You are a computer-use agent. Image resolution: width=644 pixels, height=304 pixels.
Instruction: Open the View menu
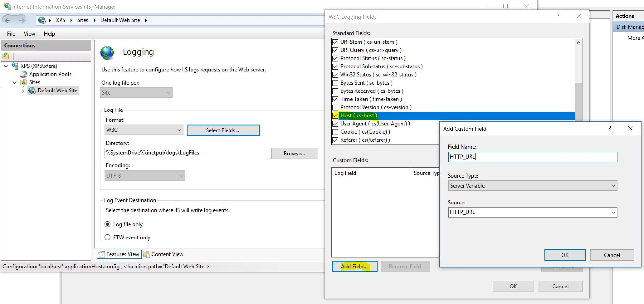[29, 34]
